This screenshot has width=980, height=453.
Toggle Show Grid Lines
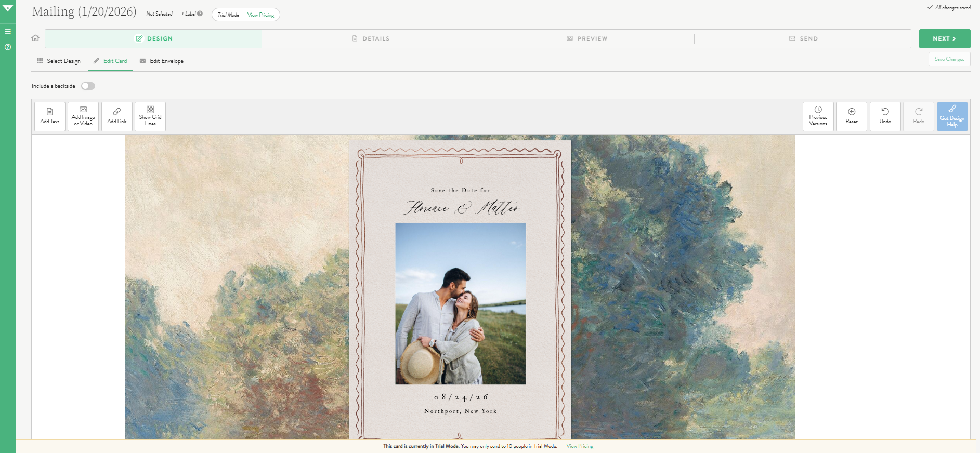pos(150,116)
